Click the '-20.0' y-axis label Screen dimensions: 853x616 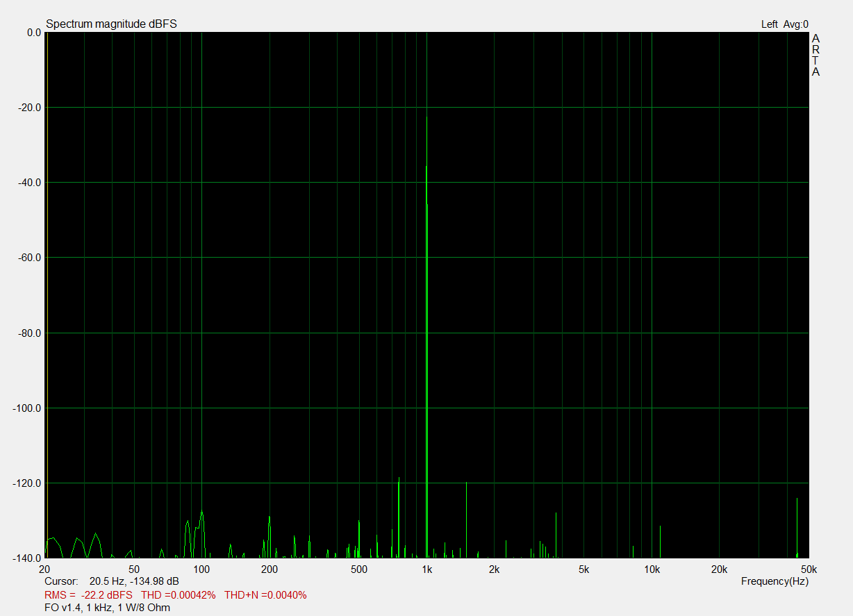29,108
